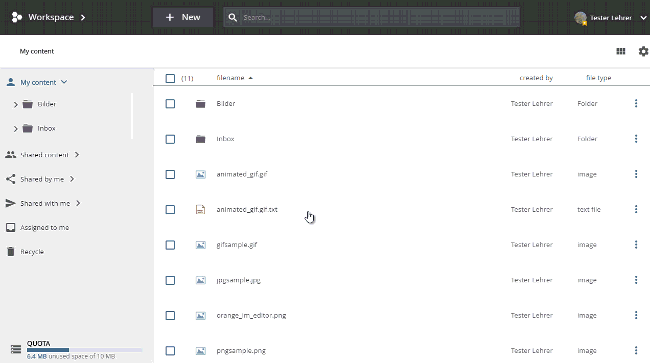This screenshot has height=363, width=650.
Task: Open more options for Inbox row
Action: tap(636, 138)
